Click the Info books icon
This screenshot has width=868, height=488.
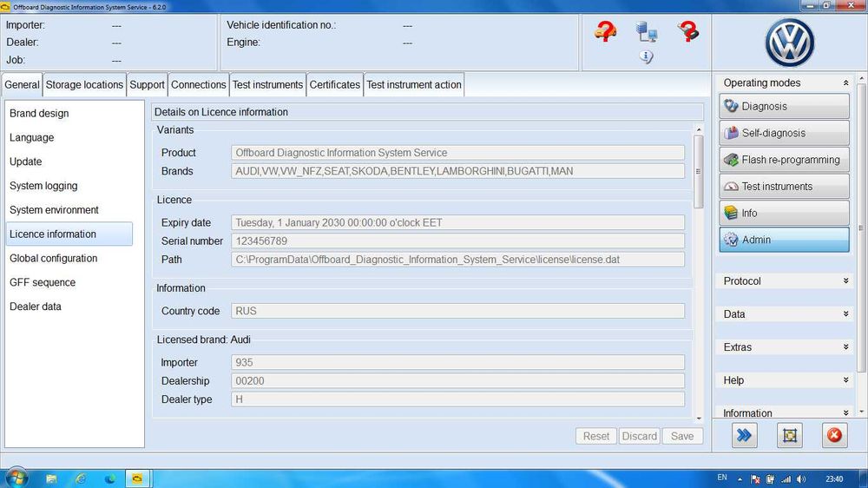[731, 213]
